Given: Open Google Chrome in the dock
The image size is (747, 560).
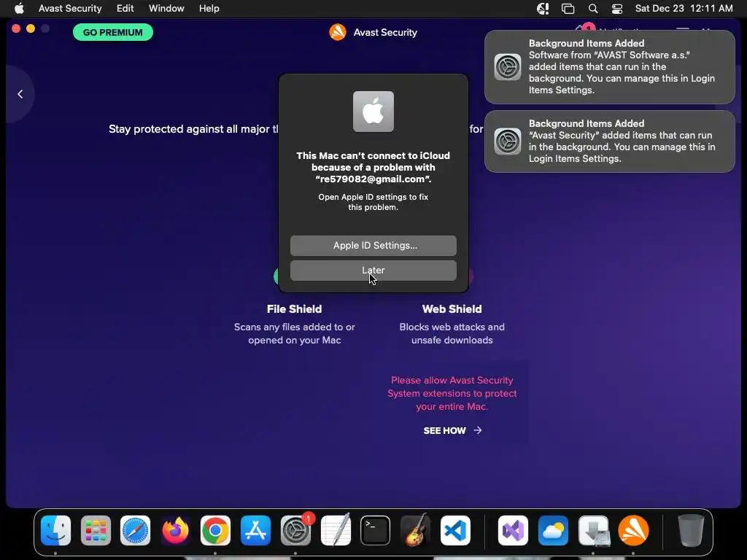Looking at the screenshot, I should click(x=215, y=530).
